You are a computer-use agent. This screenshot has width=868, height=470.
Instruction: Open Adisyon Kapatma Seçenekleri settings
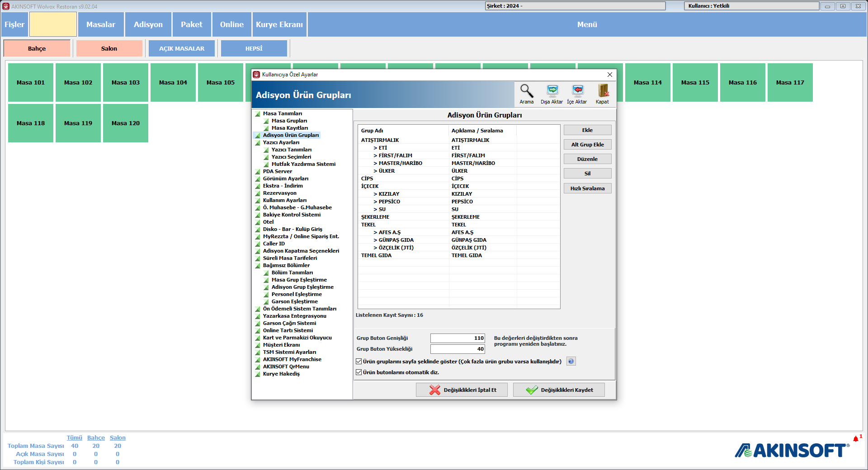point(301,251)
